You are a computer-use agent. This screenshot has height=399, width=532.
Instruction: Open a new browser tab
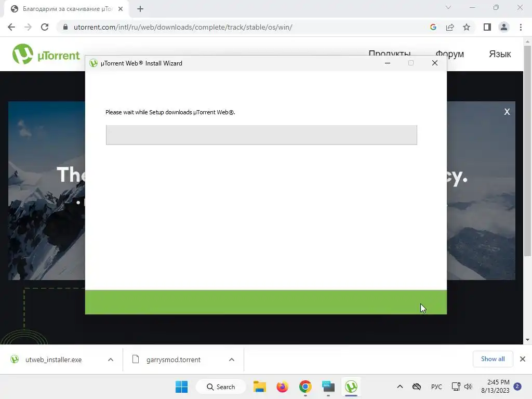(140, 9)
